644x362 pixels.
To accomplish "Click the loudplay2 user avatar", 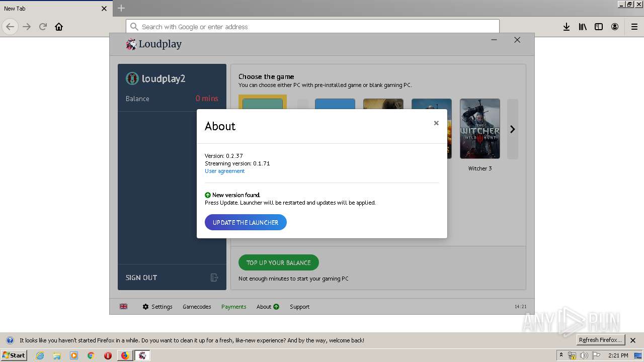I will [x=132, y=78].
